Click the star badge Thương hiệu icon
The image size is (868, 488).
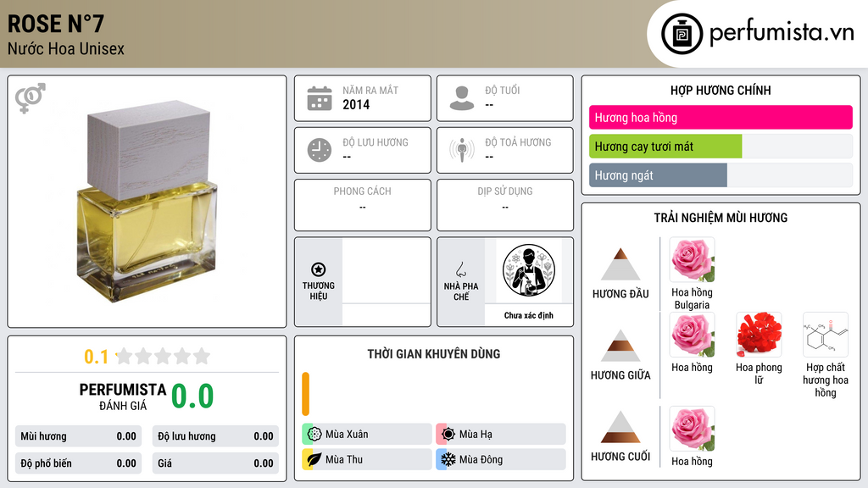[x=319, y=269]
